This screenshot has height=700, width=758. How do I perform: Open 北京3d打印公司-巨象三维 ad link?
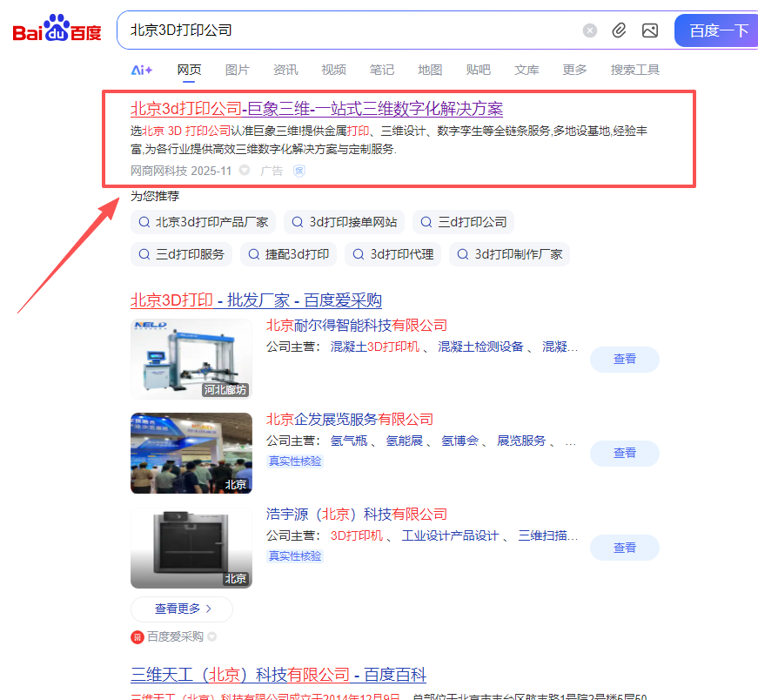(x=317, y=109)
